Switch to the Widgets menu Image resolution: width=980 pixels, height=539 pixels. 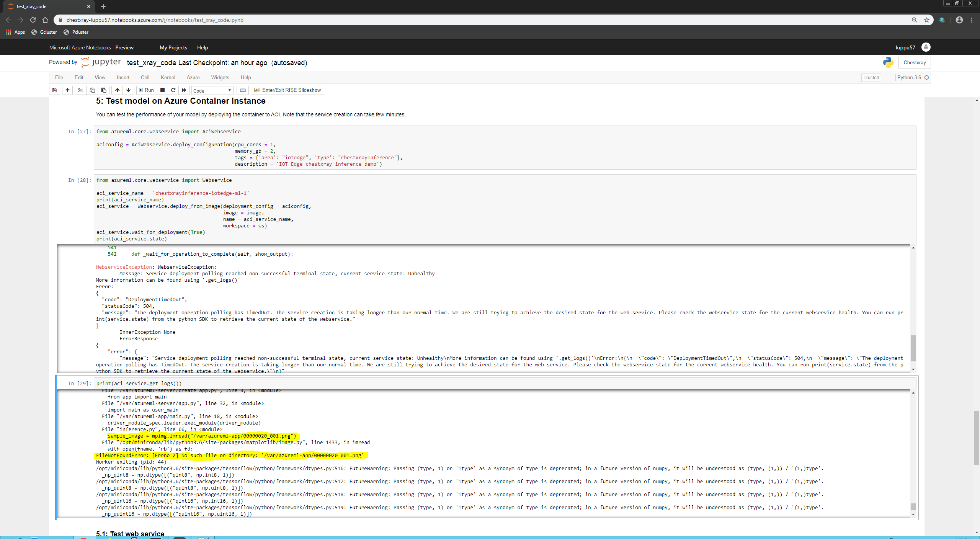[x=220, y=77]
